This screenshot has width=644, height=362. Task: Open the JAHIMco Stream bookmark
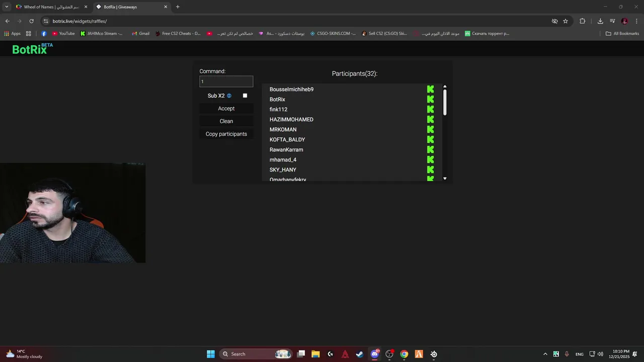[x=101, y=34]
